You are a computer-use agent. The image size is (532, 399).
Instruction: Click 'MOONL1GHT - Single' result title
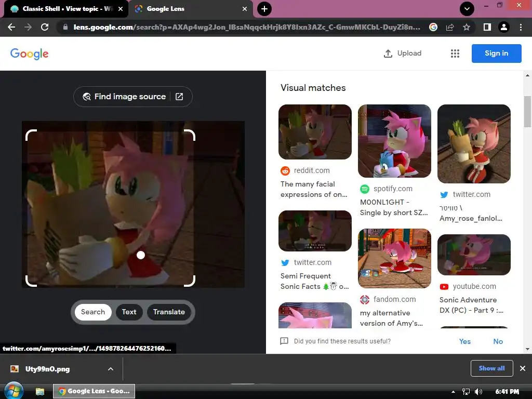(x=394, y=207)
